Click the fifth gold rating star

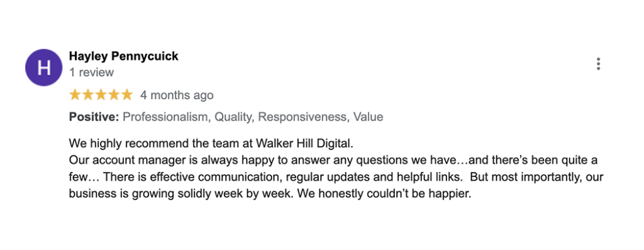coord(126,95)
